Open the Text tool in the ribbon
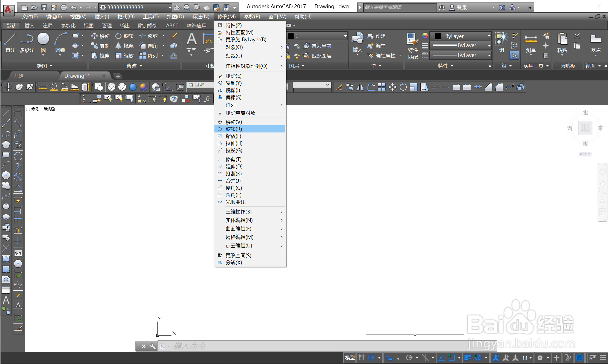This screenshot has height=364, width=608. pos(191,42)
